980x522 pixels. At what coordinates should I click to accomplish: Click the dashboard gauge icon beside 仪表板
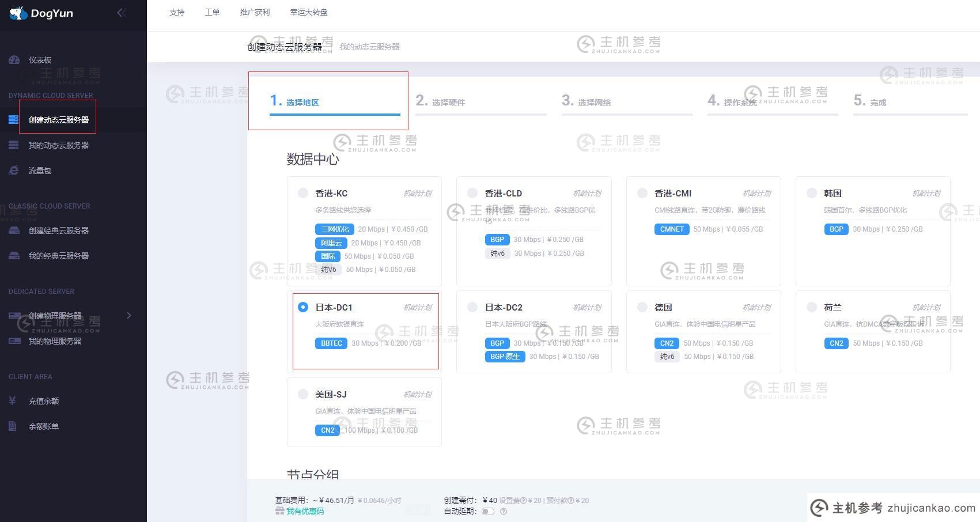(x=14, y=60)
